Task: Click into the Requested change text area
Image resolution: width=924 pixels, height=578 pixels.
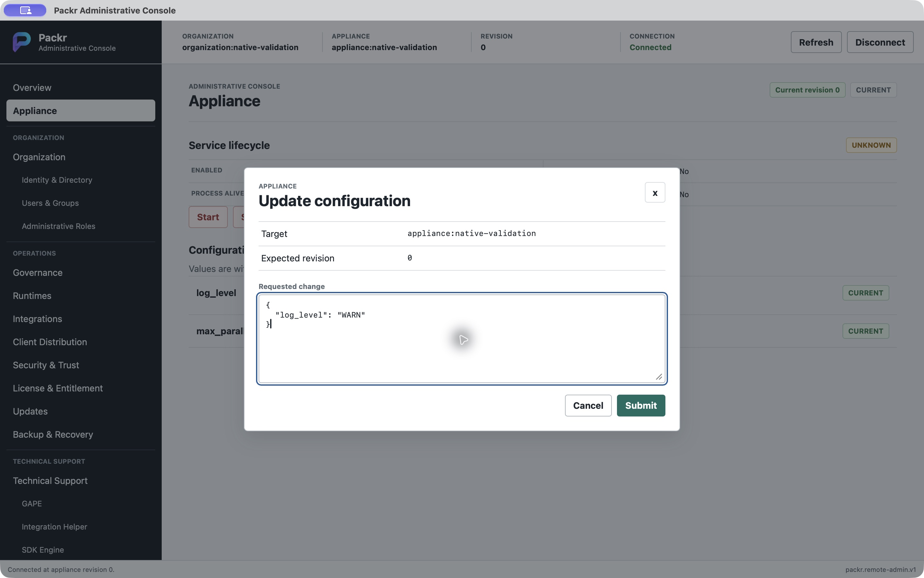Action: click(x=462, y=339)
